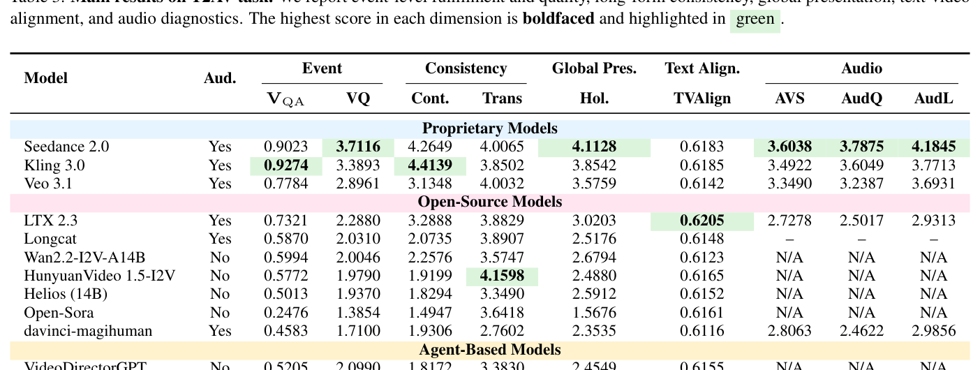Click the bold AudL value 4.1845
The width and height of the screenshot is (980, 370).
933,147
